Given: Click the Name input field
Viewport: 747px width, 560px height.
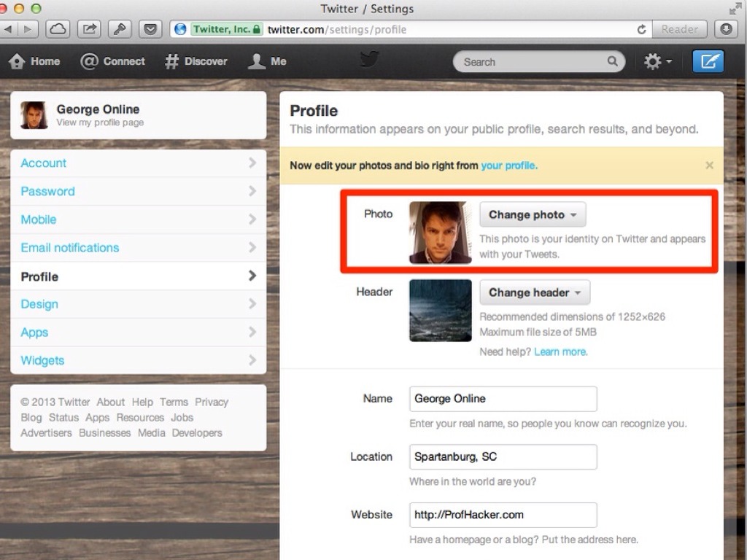Looking at the screenshot, I should tap(503, 399).
